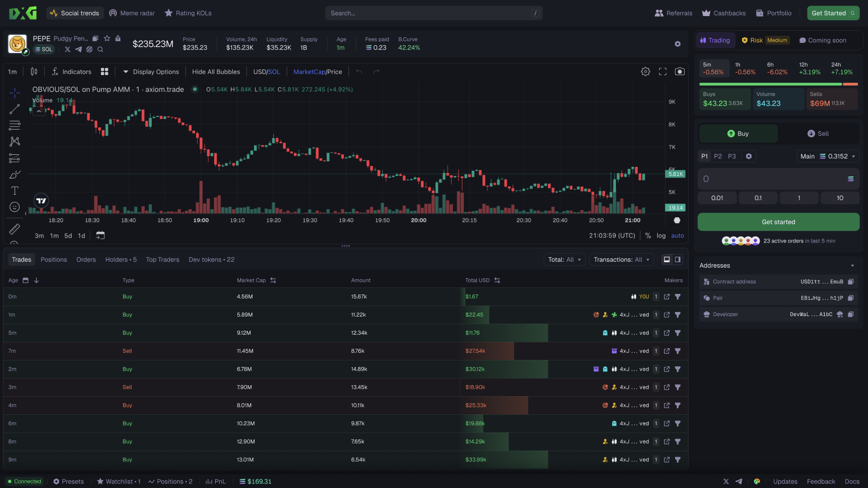
Task: Click the buy/sell ratio progress bar
Action: tap(778, 84)
